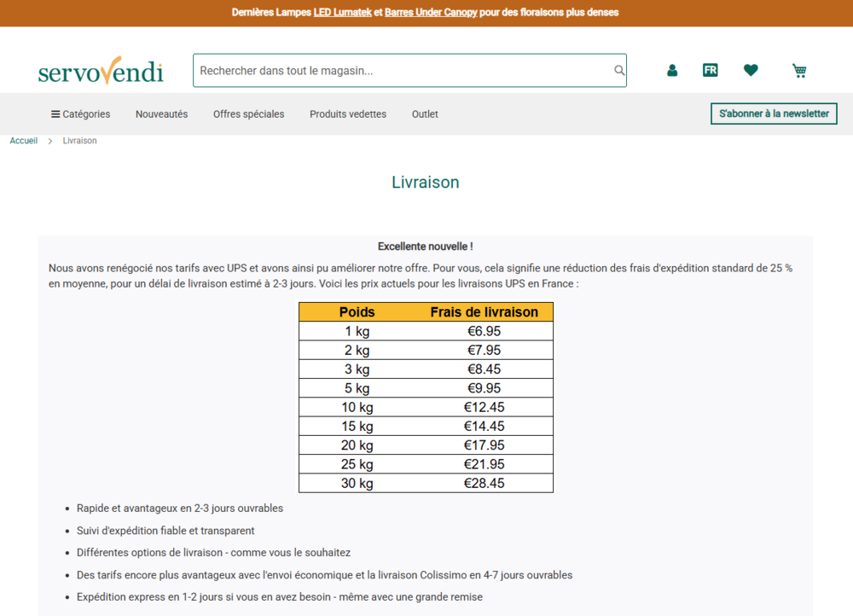Open Offres spéciales
853x616 pixels.
point(248,114)
